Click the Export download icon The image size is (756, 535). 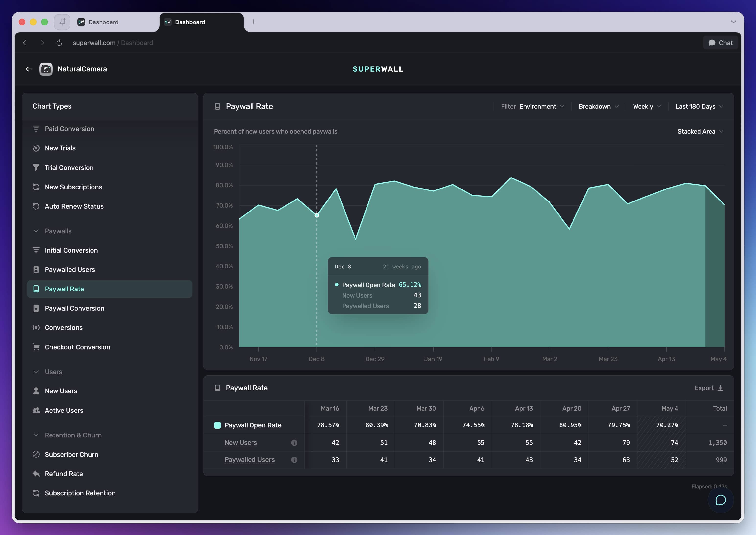pyautogui.click(x=721, y=388)
